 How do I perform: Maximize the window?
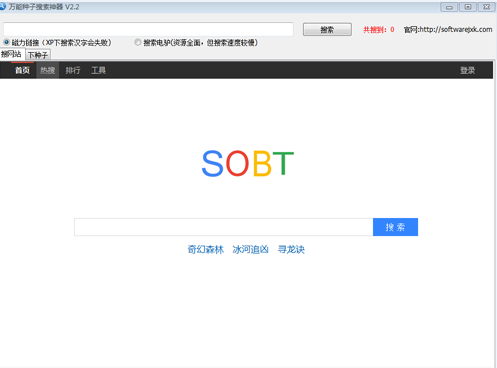(468, 7)
